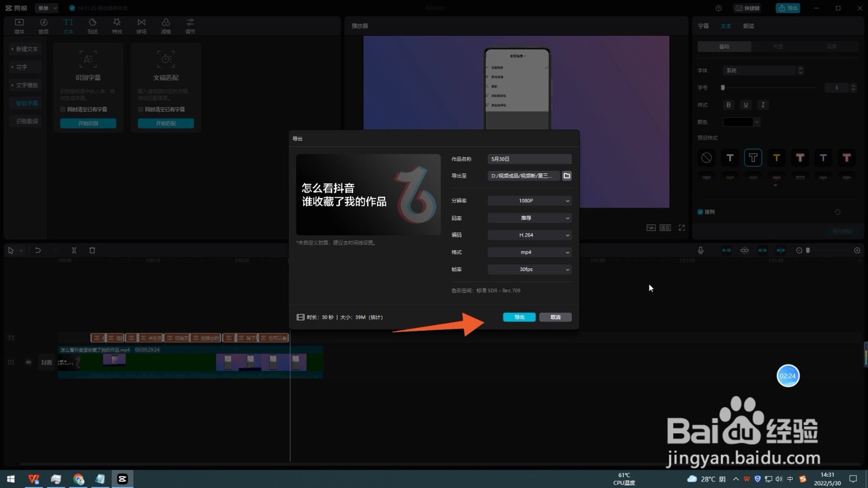Open the 特效 effects panel icon
This screenshot has height=488, width=868.
[x=117, y=25]
